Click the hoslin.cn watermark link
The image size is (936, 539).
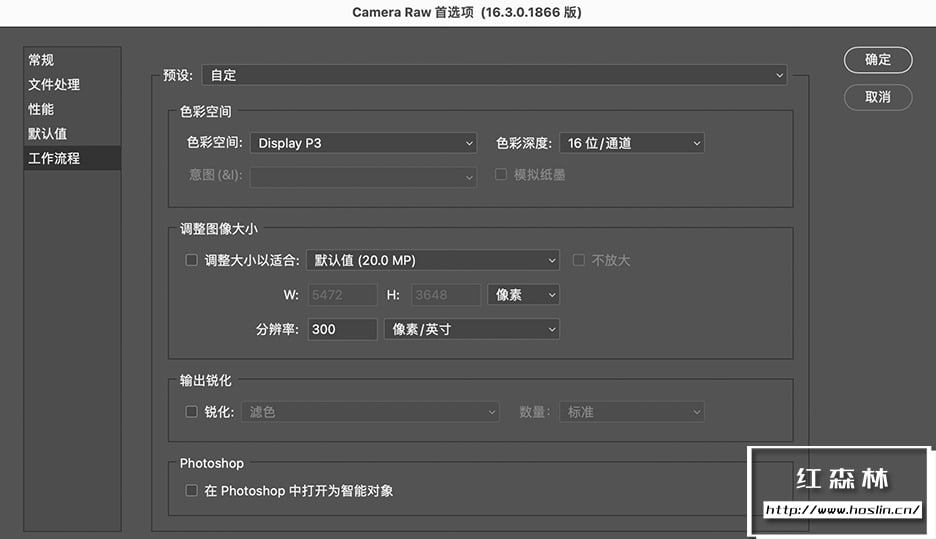pyautogui.click(x=842, y=510)
